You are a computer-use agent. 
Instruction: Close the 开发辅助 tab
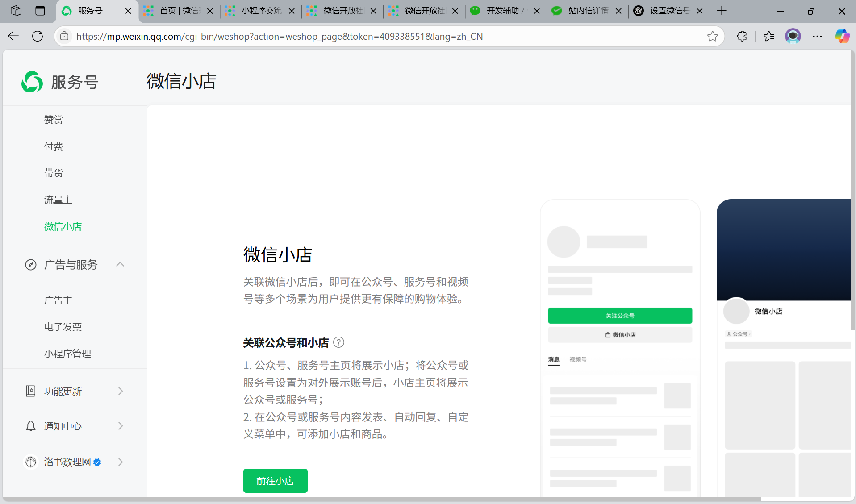[537, 11]
